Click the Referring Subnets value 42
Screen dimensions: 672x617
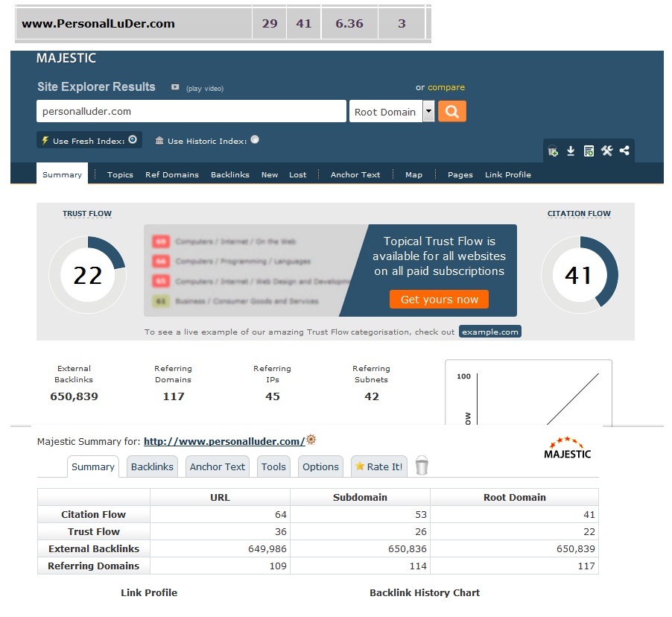[372, 396]
